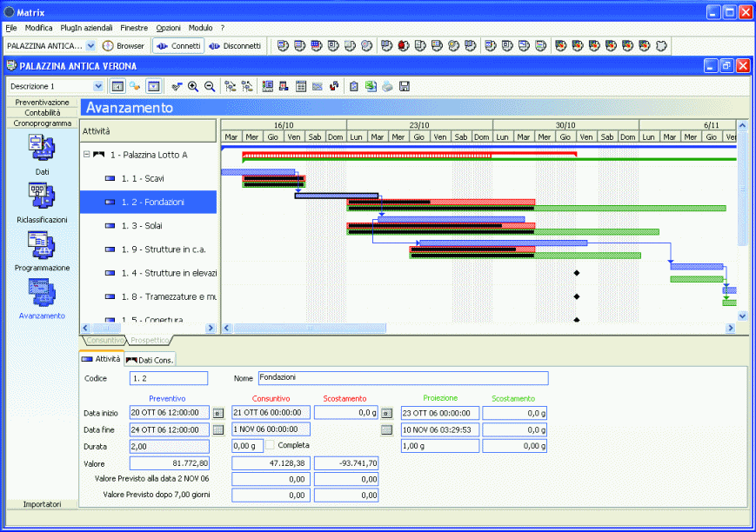Open the Programmazione module icon
The height and width of the screenshot is (532, 756).
[x=42, y=245]
